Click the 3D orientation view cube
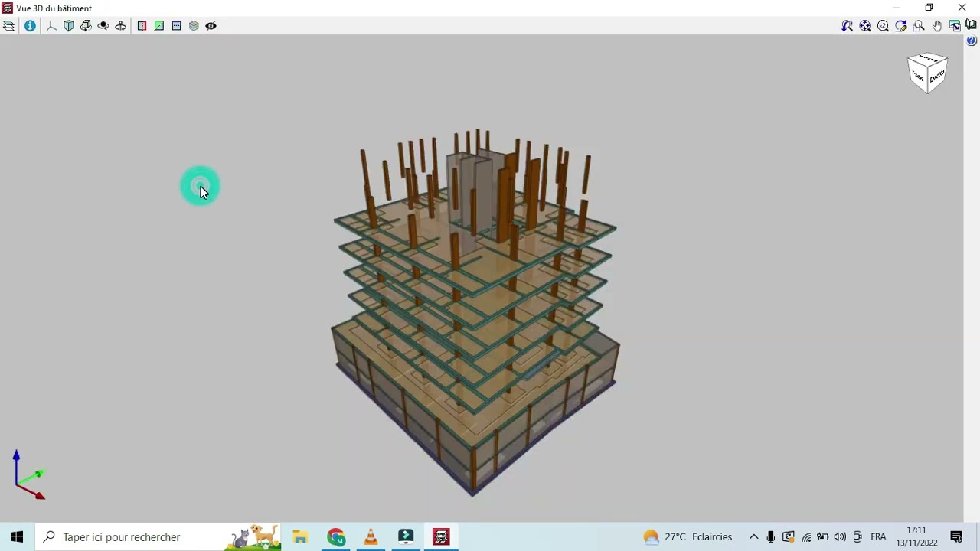Screen dimensions: 980x551 (x=928, y=73)
